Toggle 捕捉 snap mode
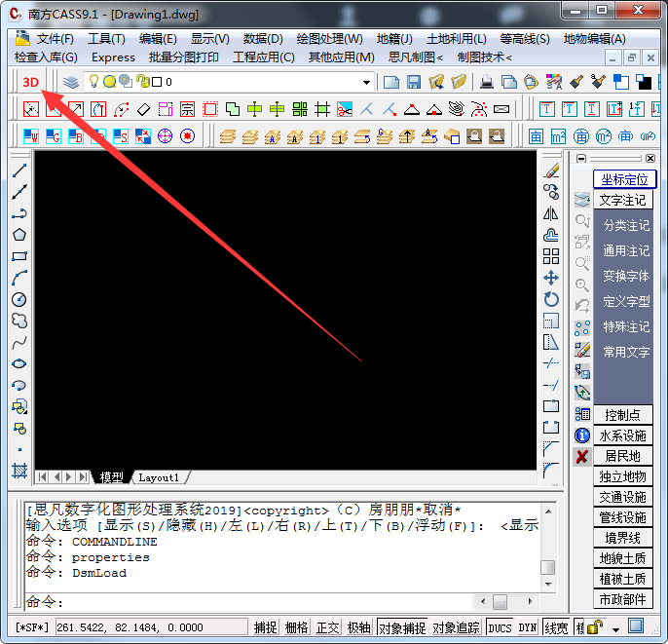Image resolution: width=668 pixels, height=644 pixels. point(266,627)
